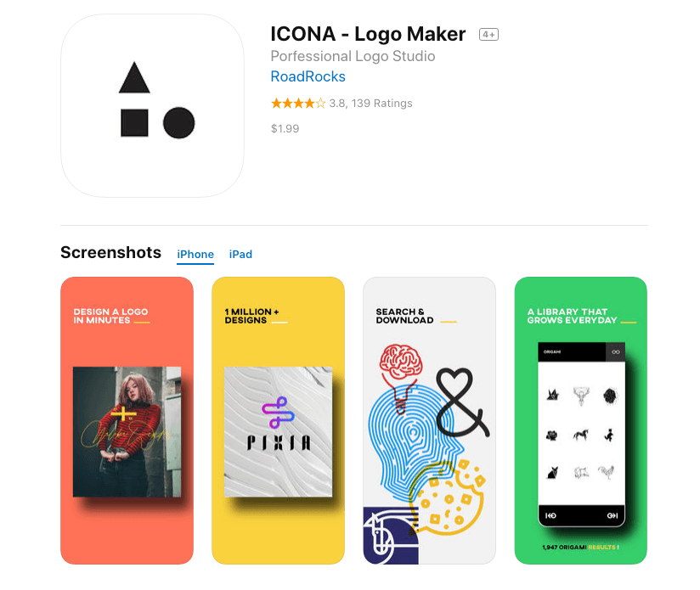700x590 pixels.
Task: Open the 'A library that grows everyday' screenshot
Action: (x=580, y=420)
